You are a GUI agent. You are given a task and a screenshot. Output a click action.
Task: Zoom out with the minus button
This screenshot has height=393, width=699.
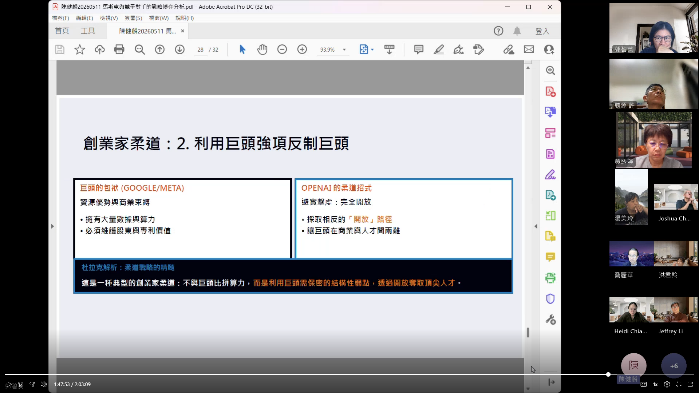pos(282,49)
